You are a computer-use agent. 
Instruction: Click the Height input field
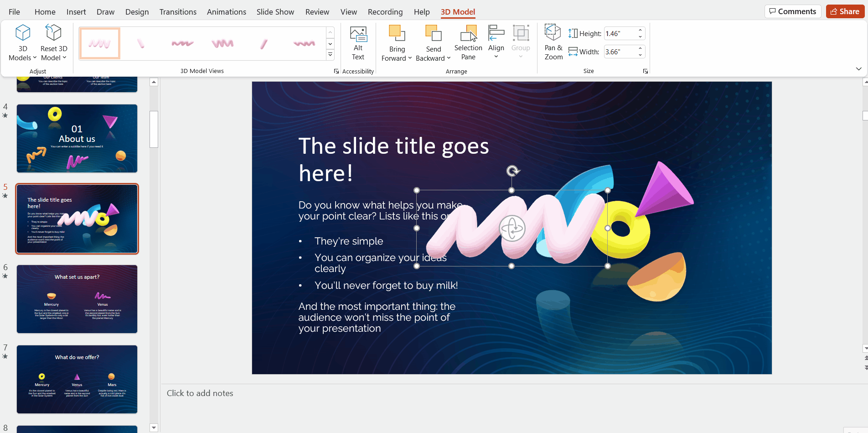(620, 33)
